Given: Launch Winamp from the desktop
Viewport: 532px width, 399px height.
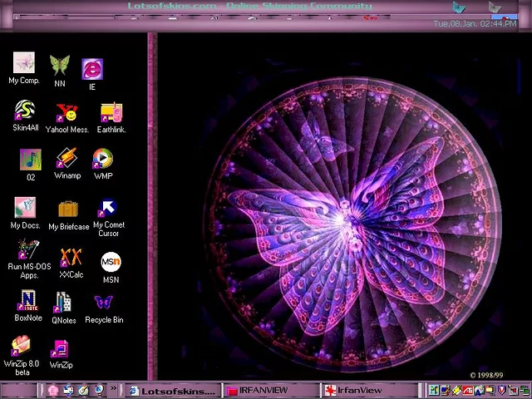Looking at the screenshot, I should [x=67, y=159].
